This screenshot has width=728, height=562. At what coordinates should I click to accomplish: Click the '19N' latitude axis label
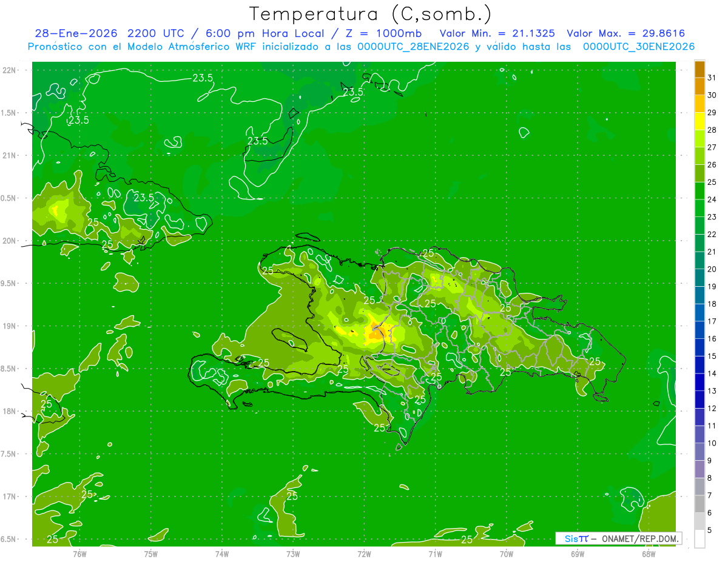pyautogui.click(x=9, y=326)
